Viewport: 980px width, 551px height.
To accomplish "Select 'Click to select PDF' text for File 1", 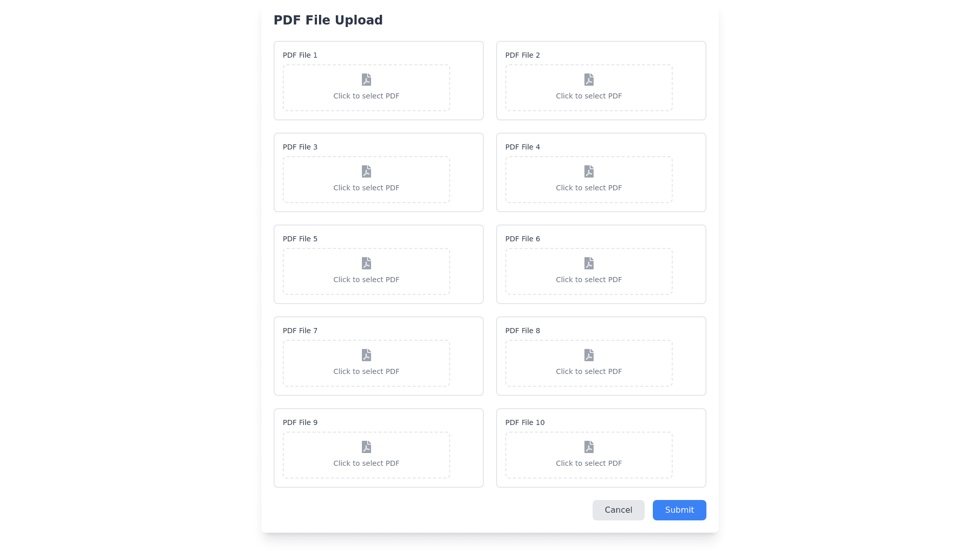I will pos(366,96).
